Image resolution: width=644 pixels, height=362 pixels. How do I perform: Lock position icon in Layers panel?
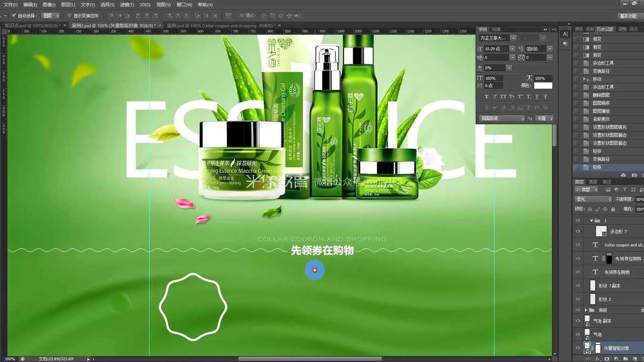tap(605, 209)
